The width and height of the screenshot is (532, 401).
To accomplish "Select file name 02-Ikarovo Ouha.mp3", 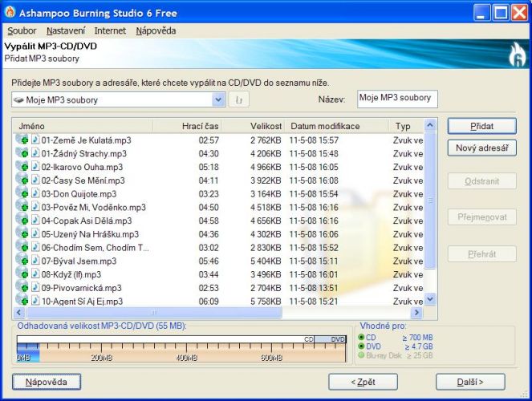I will [x=82, y=167].
